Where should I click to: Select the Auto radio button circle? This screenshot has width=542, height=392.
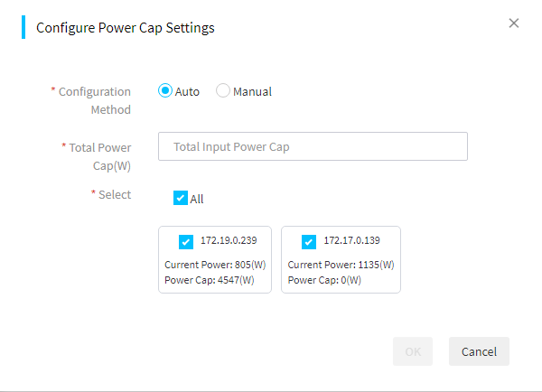(x=165, y=90)
